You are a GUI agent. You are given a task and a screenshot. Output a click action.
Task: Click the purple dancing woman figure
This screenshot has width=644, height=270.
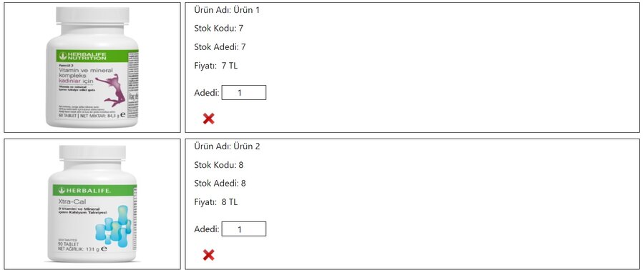[x=114, y=91]
